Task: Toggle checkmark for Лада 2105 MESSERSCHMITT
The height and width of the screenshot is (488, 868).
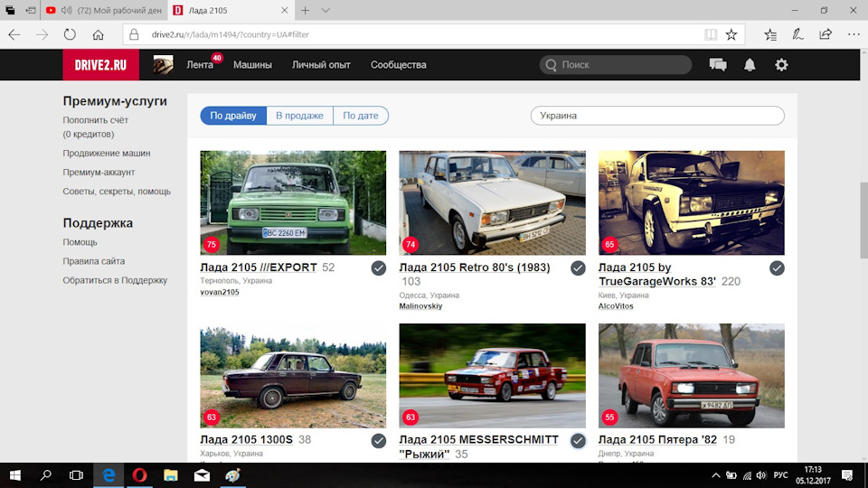Action: (578, 440)
